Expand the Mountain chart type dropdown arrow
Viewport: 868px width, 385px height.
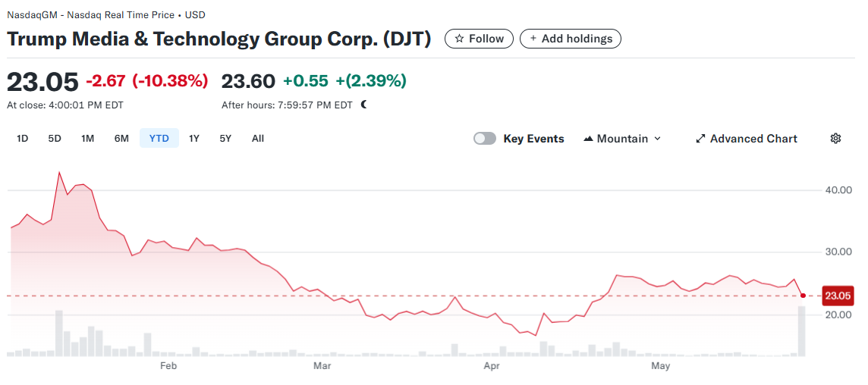point(658,139)
